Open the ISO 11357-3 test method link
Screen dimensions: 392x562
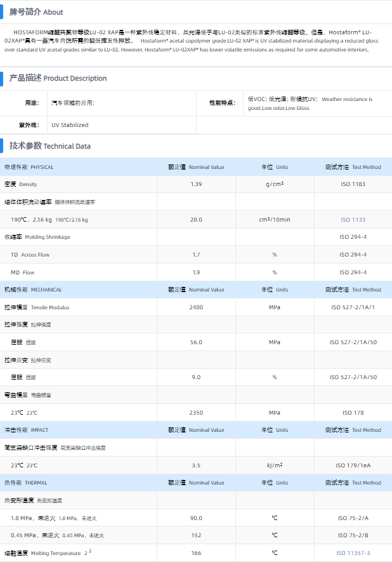click(353, 553)
